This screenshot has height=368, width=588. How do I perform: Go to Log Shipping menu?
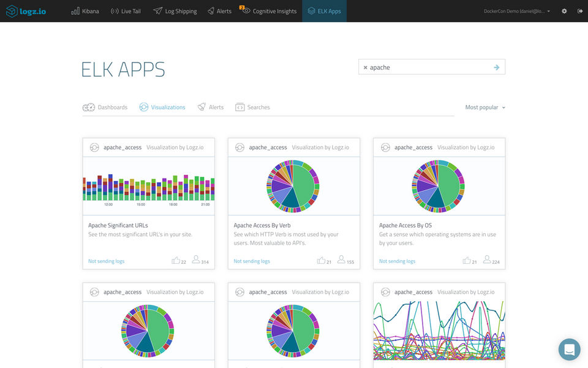pos(175,11)
